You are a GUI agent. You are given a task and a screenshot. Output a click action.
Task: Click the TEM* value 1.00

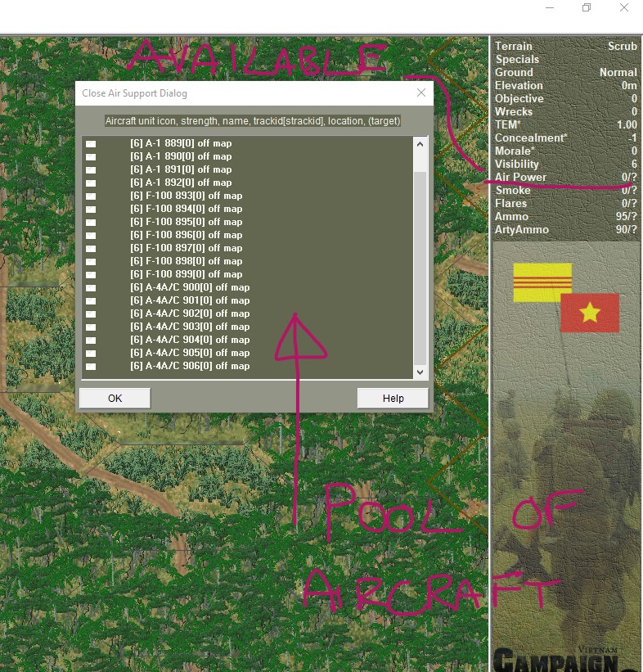(x=627, y=124)
